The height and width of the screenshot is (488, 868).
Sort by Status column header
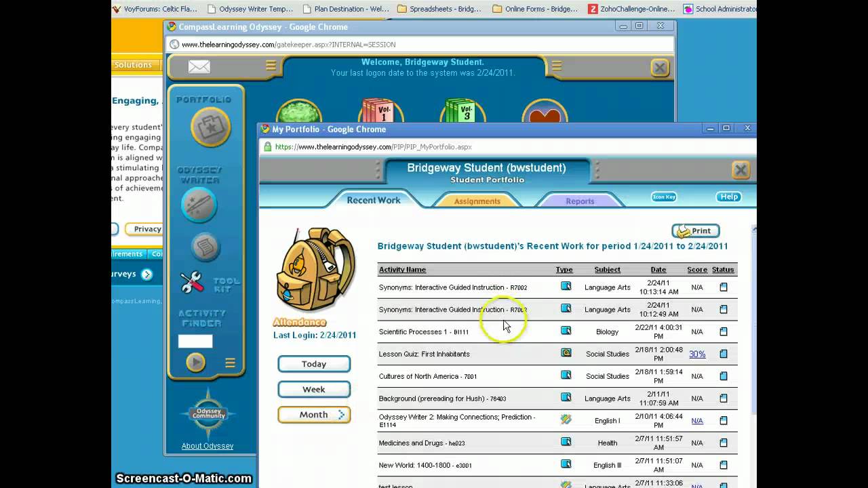[723, 270]
